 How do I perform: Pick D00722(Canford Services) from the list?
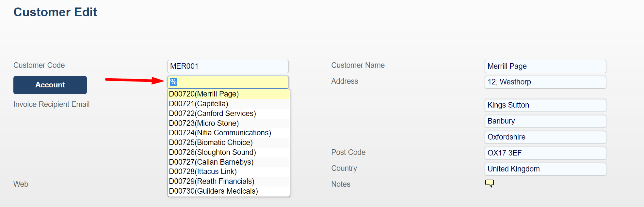tap(212, 114)
